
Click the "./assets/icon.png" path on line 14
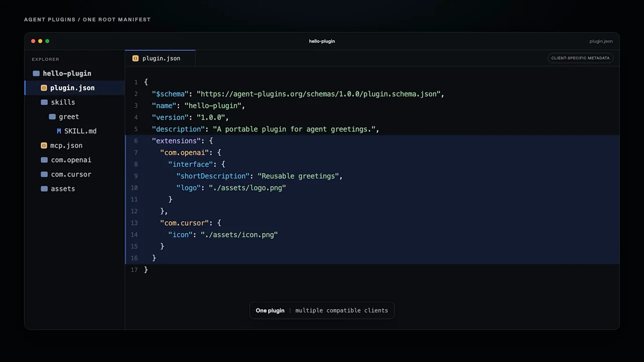pos(239,235)
